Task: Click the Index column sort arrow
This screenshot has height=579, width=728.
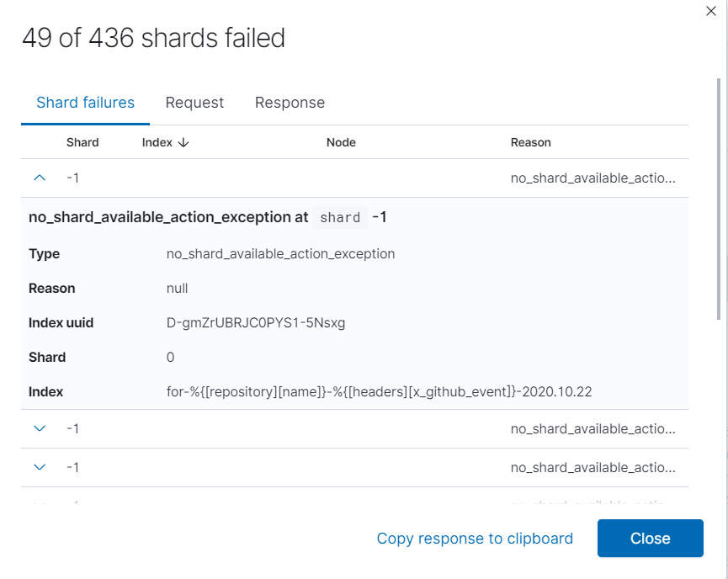Action: pos(183,143)
